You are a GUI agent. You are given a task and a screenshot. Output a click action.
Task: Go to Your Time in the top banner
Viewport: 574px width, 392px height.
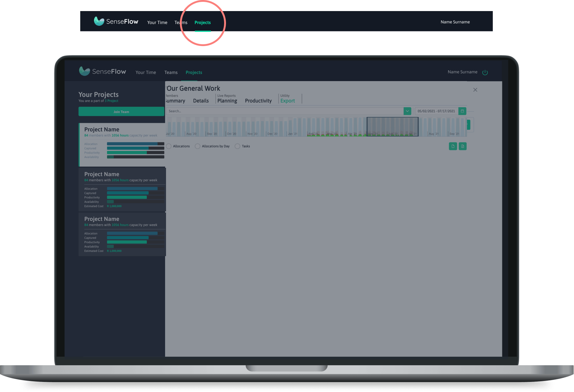click(x=157, y=22)
